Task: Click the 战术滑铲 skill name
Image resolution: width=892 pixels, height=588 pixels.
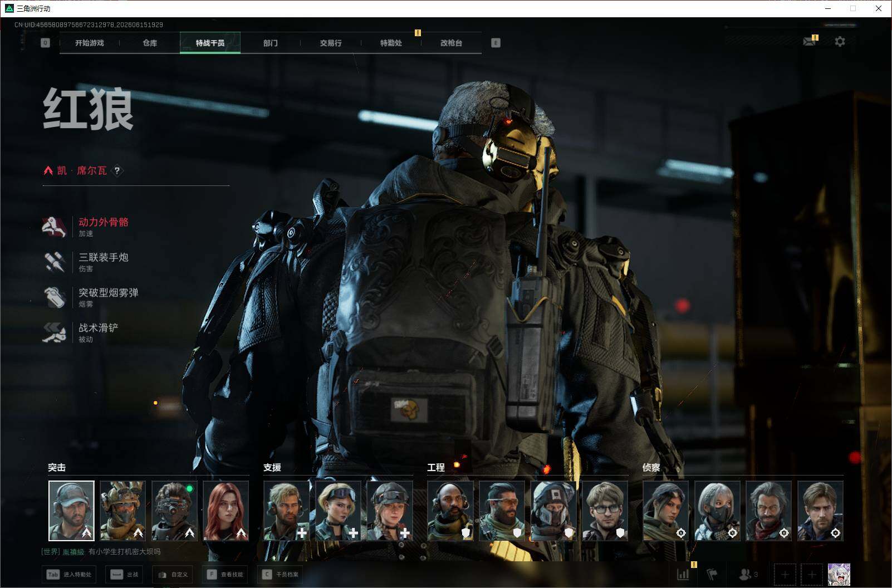Action: [x=99, y=328]
